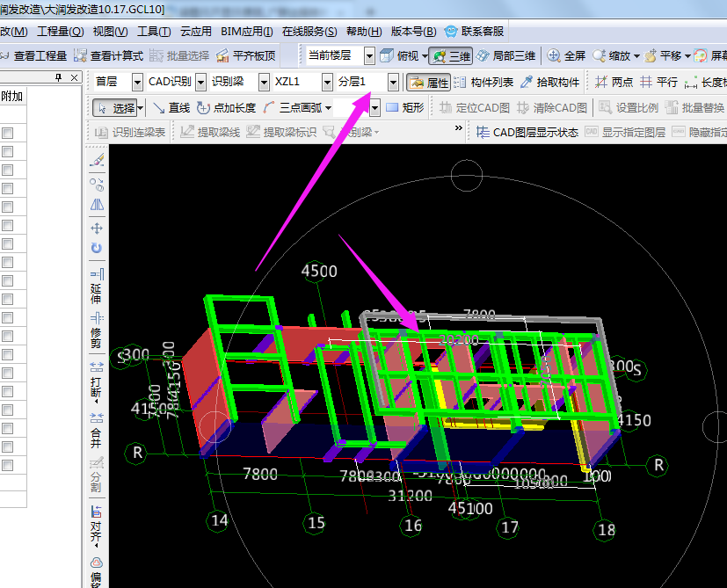Pin the left panel with pushpin icon
The height and width of the screenshot is (588, 727).
tap(58, 77)
